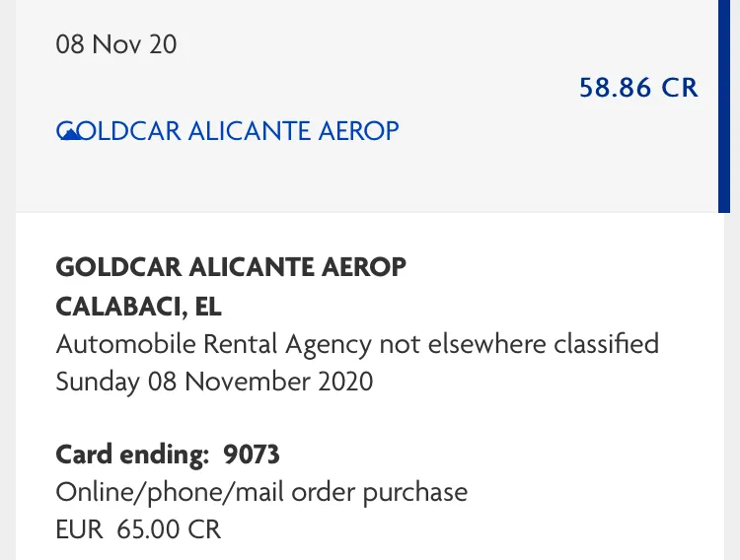Select the 08 Nov 20 transaction date

pos(116,45)
